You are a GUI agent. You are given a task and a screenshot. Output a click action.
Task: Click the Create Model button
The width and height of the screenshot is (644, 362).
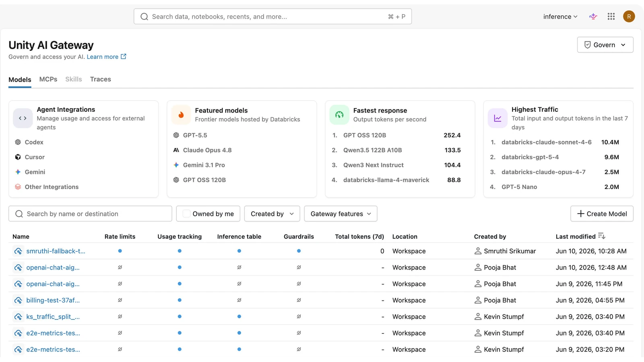point(602,214)
